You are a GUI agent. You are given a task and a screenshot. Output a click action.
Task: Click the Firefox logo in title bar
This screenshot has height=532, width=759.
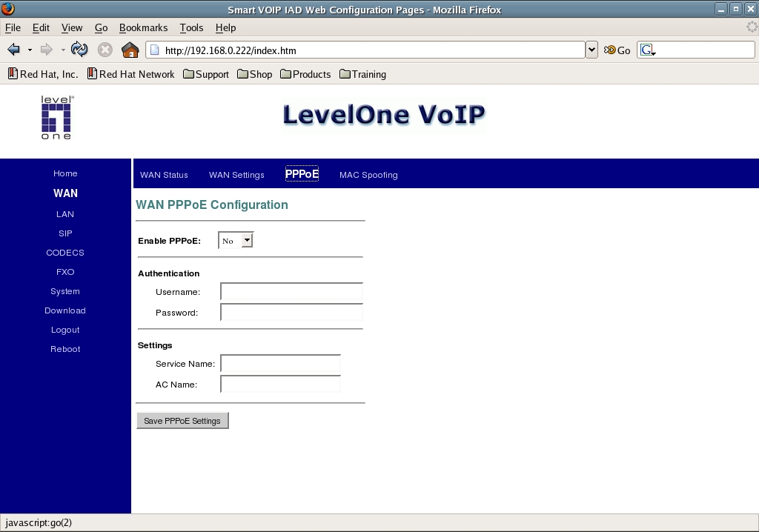[8, 9]
